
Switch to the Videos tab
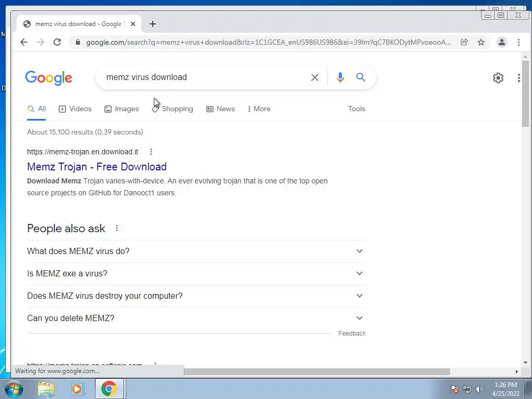(x=75, y=109)
